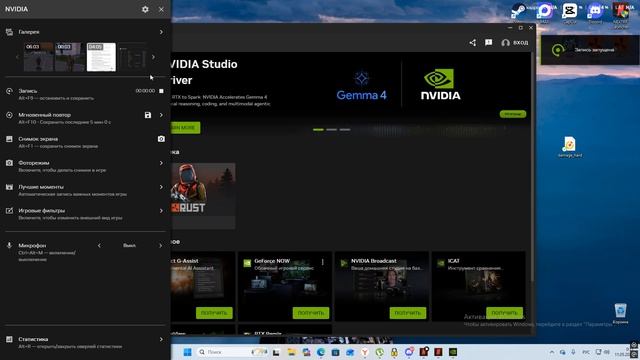Show previous gallery thumbnails arrow
The height and width of the screenshot is (360, 640).
17,57
